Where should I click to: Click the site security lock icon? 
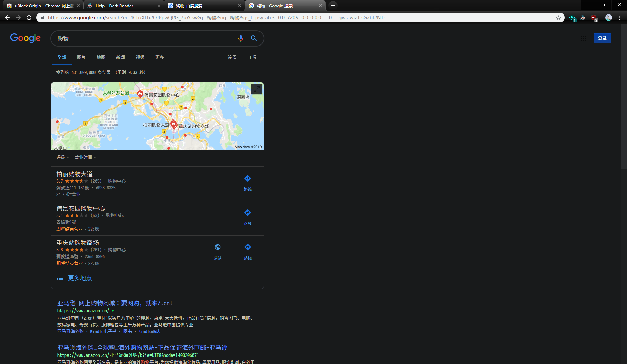[x=42, y=18]
